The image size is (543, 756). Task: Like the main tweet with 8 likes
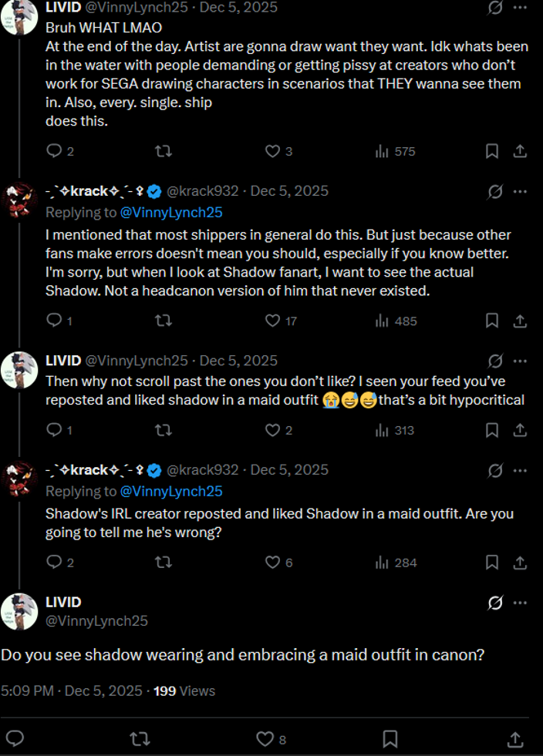coord(271,739)
